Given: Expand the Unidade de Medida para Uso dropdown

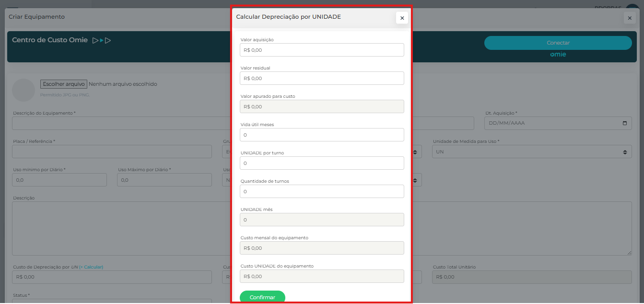Looking at the screenshot, I should click(x=531, y=152).
